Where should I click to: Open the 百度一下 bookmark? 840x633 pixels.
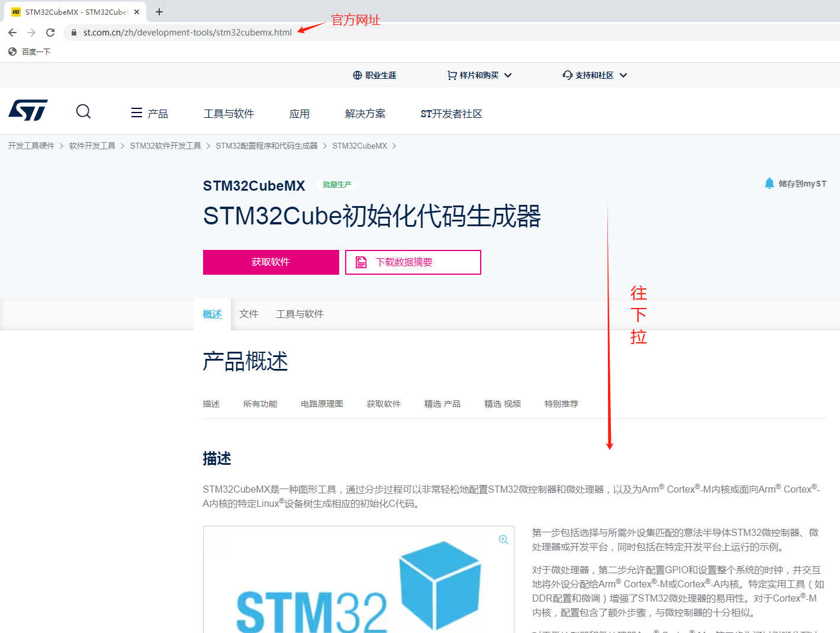coord(30,52)
